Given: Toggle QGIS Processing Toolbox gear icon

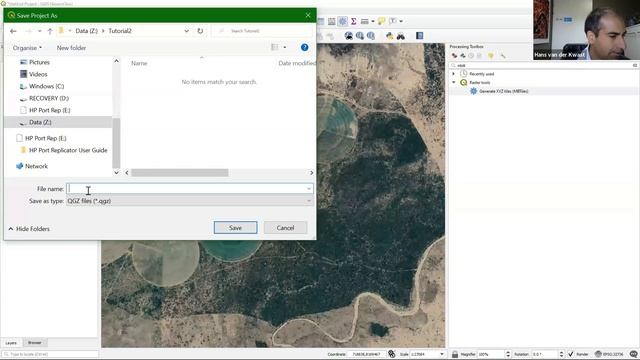Looking at the screenshot, I should click(343, 21).
